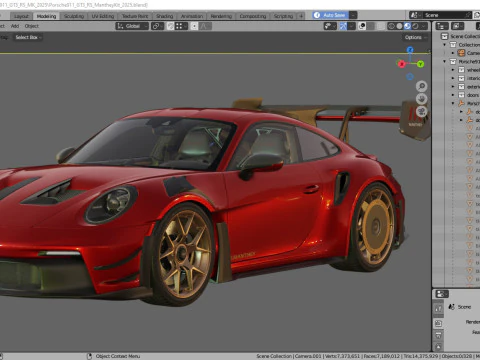Click the Z axis on navigation gizmo

click(x=410, y=50)
